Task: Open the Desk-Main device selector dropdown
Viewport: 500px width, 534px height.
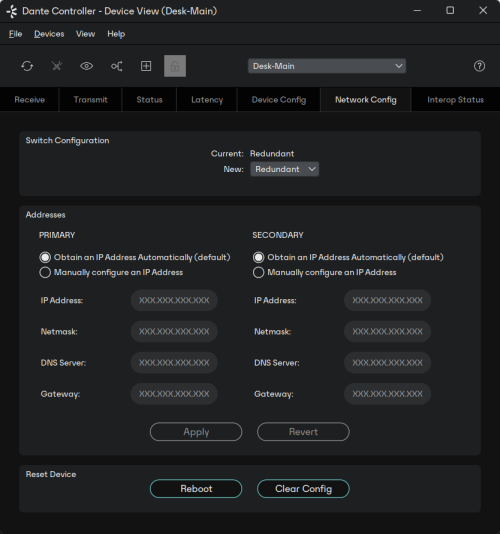Action: point(327,66)
